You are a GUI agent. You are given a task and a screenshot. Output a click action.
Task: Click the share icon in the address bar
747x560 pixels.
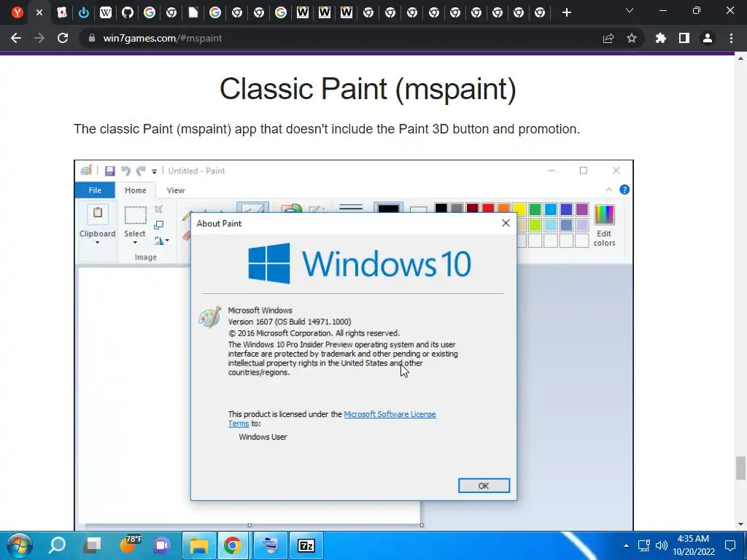pos(608,38)
